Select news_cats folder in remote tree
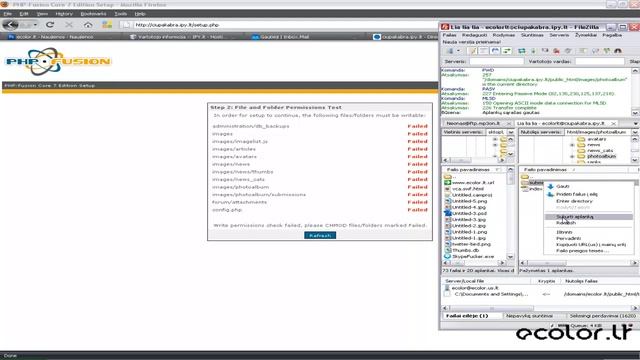The height and width of the screenshot is (360, 640). coord(600,151)
